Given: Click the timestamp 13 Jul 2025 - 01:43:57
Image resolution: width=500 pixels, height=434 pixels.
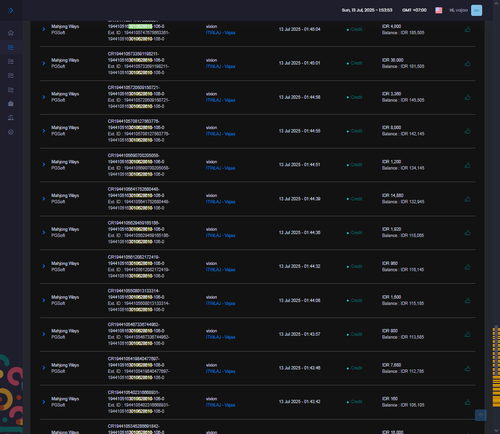Looking at the screenshot, I should [x=299, y=334].
